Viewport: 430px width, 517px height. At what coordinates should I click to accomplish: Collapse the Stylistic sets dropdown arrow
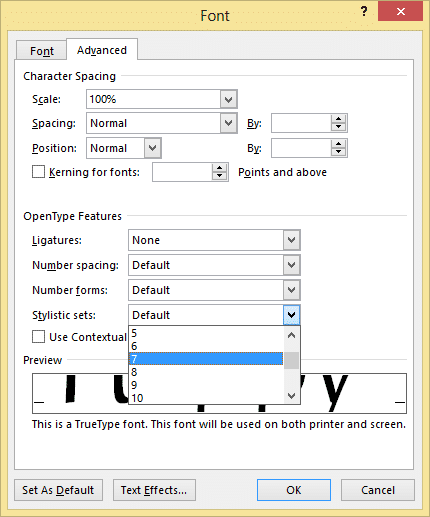[x=292, y=315]
